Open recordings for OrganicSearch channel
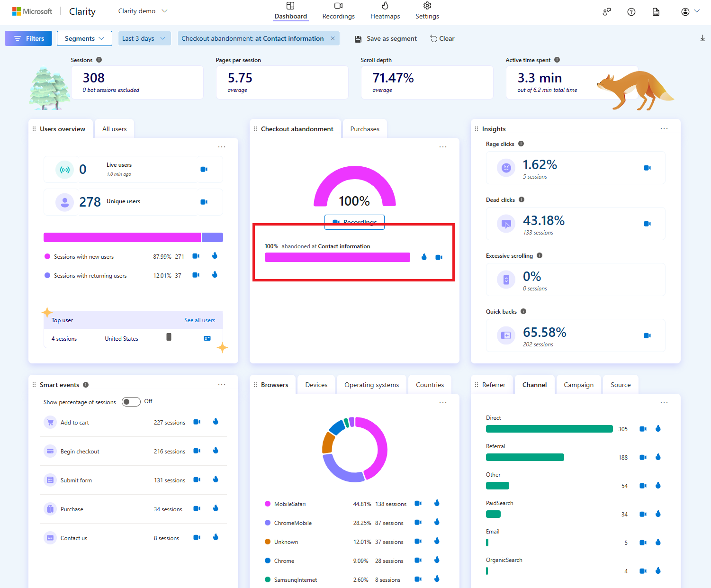 [643, 571]
